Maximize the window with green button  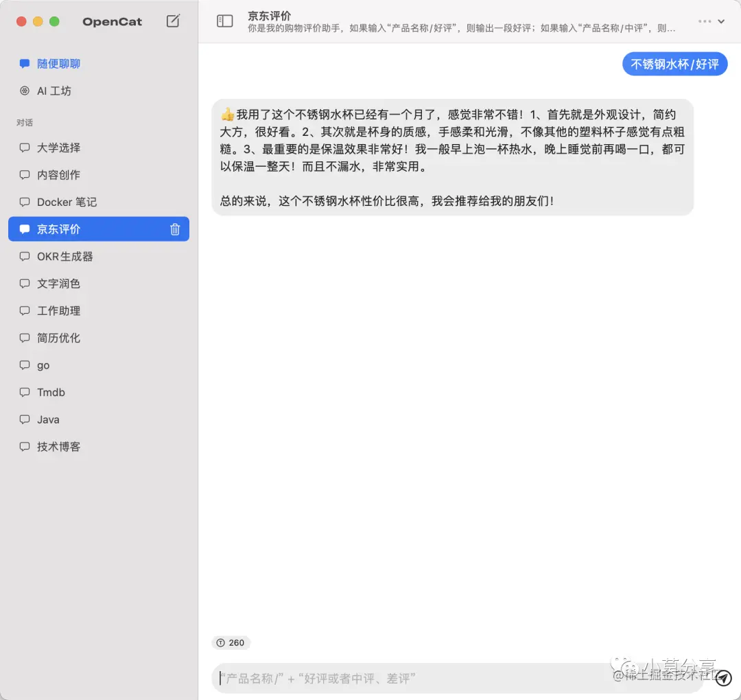(54, 21)
